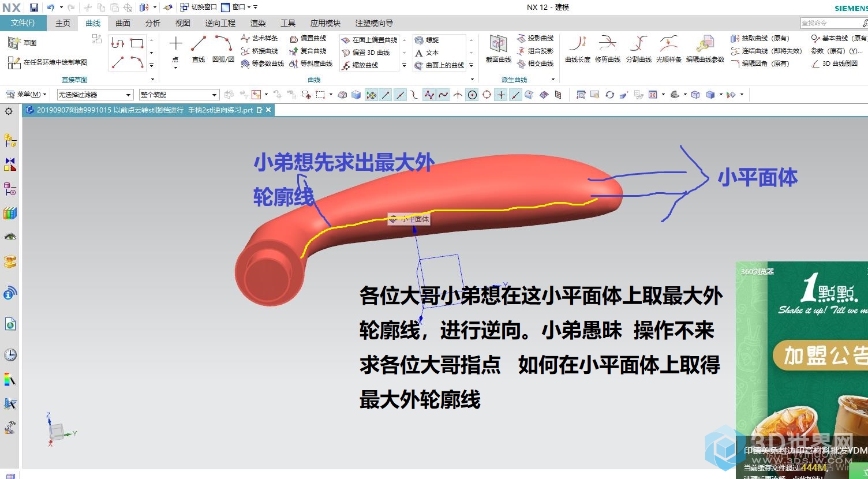Pick the 等斜度曲线 isocline curve tool
Screen dimensions: 868x479
point(311,63)
